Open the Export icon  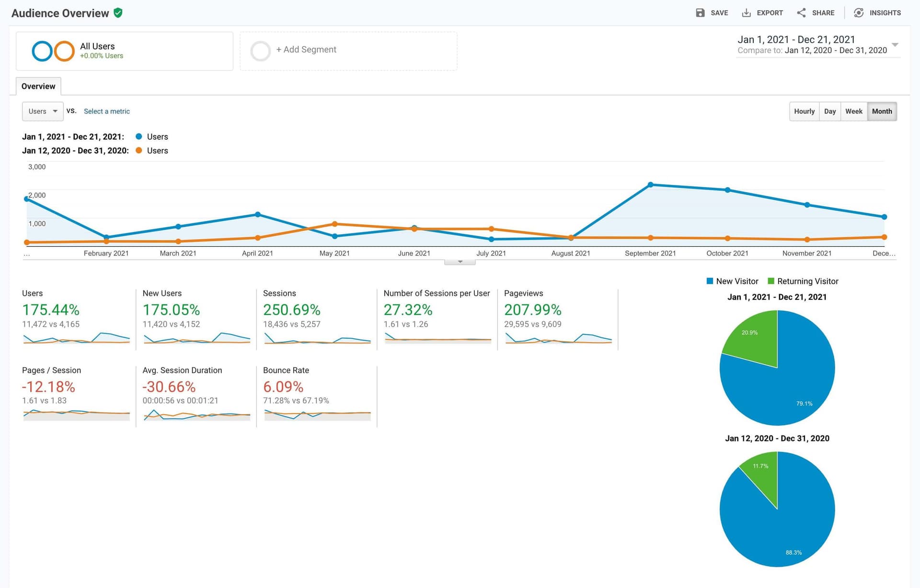tap(746, 13)
